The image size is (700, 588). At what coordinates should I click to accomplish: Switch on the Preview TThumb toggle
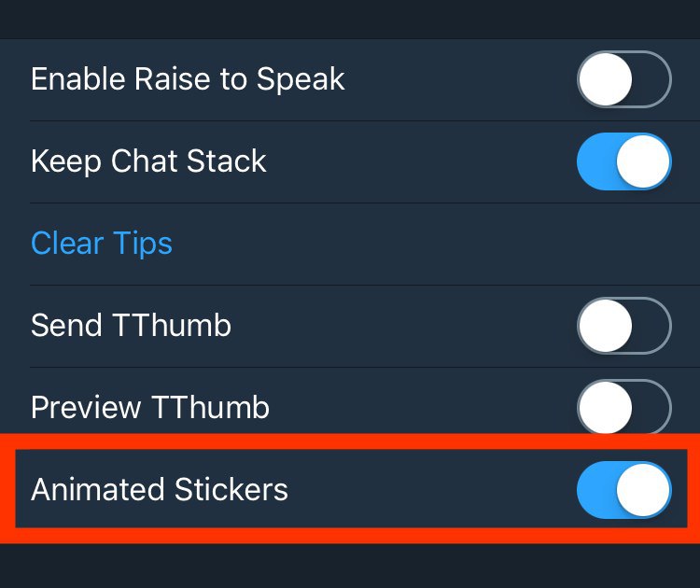point(623,408)
